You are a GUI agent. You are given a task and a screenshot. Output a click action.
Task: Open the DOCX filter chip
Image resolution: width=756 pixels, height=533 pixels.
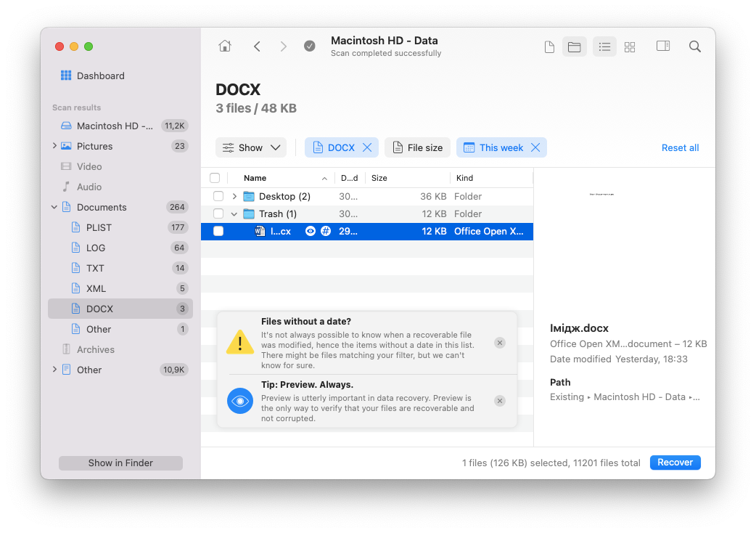pos(334,147)
